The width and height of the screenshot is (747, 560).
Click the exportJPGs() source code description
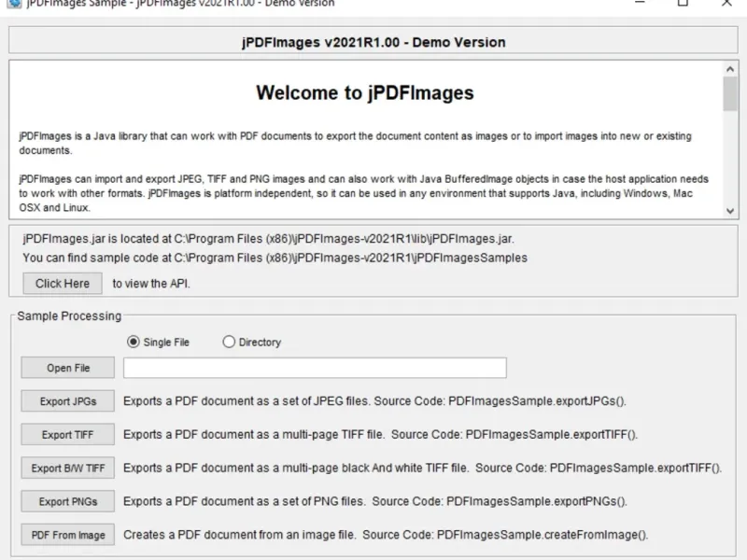tap(374, 401)
